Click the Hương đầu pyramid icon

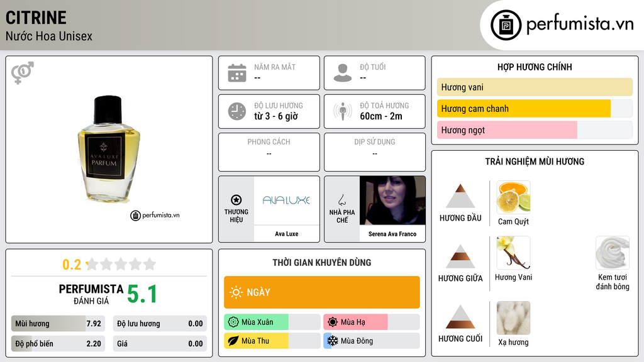pos(460,196)
